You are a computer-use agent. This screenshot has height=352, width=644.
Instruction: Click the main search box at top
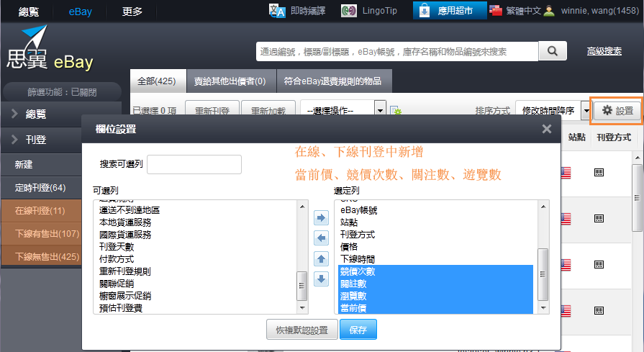tap(397, 51)
